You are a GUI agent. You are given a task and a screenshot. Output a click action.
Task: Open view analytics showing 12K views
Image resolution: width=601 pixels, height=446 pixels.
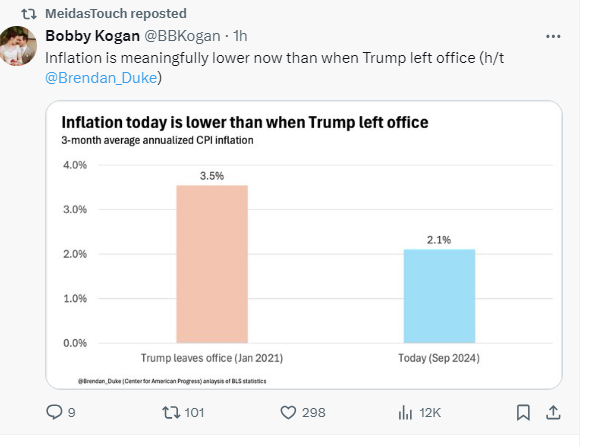[x=406, y=411]
